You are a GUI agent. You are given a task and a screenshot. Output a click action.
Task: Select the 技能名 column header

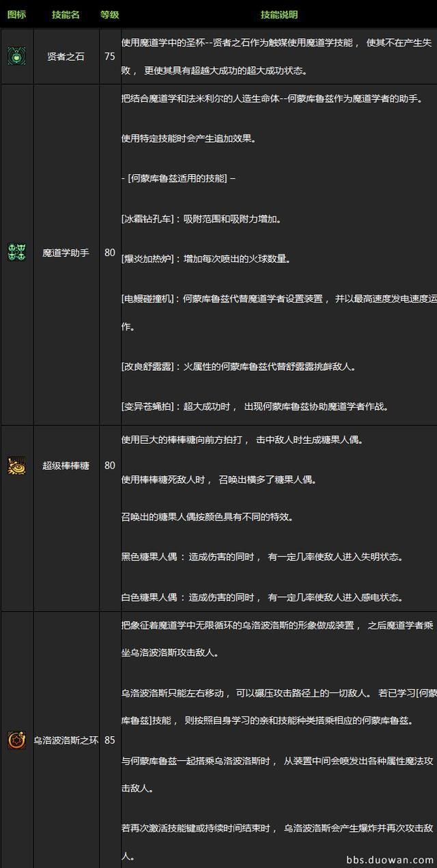click(66, 14)
